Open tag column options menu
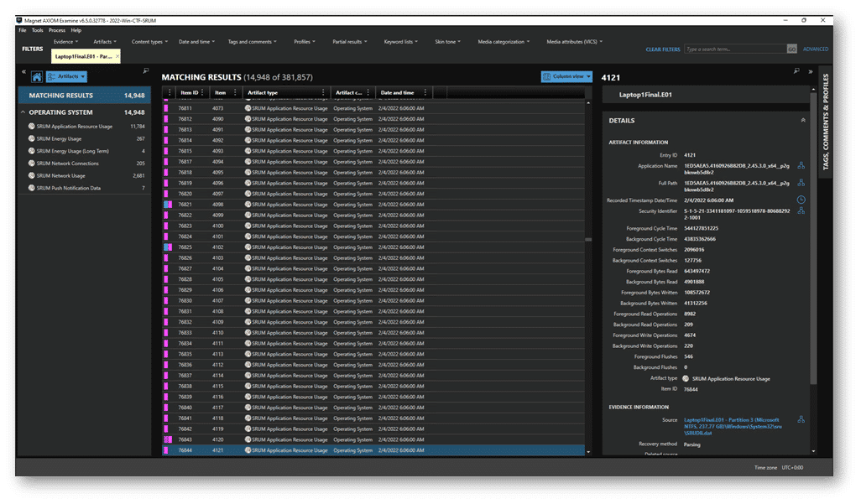Image resolution: width=861 pixels, height=504 pixels. [170, 93]
